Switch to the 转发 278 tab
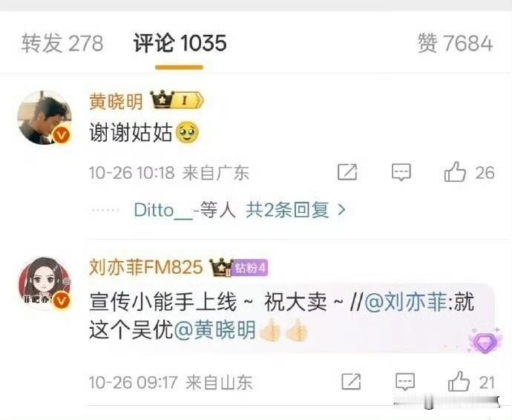512x420 pixels. (62, 43)
